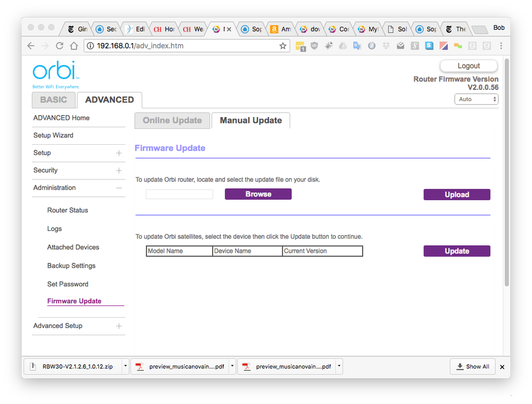
Task: Open the blue S extension icon
Action: (x=429, y=45)
